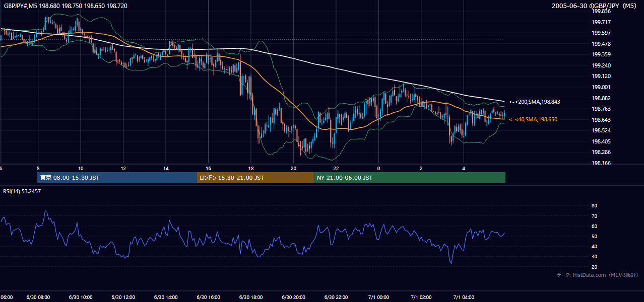
Task: Click RSI axis level 70
Action: pos(595,216)
